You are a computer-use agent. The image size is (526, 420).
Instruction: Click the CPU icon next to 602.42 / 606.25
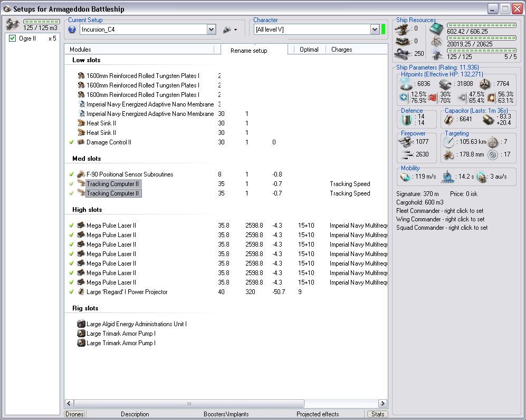point(436,29)
